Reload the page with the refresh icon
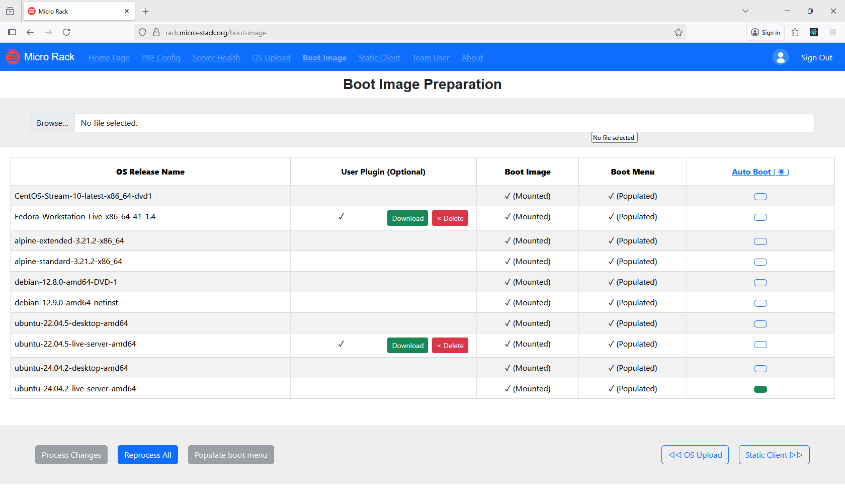845x504 pixels. [66, 32]
